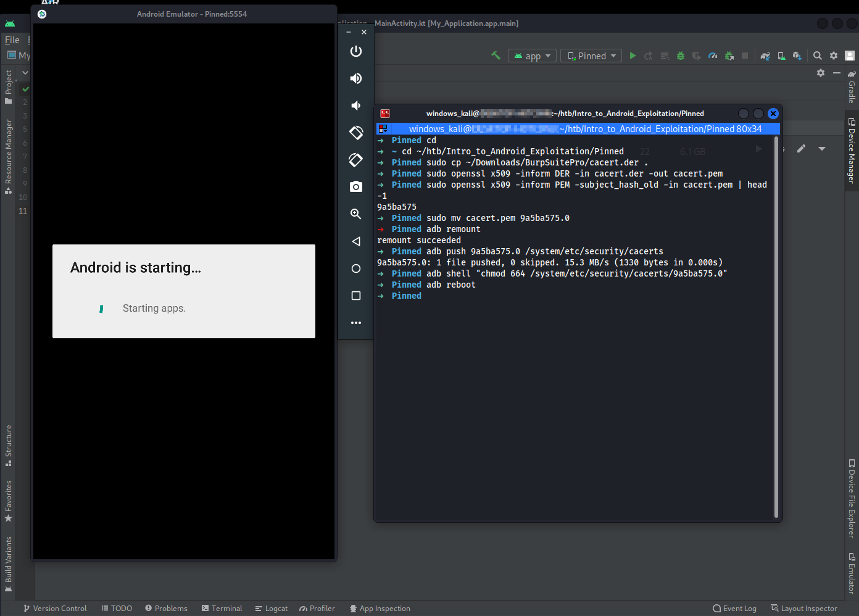Click the terminal app icon in title bar
The width and height of the screenshot is (859, 616).
[385, 114]
